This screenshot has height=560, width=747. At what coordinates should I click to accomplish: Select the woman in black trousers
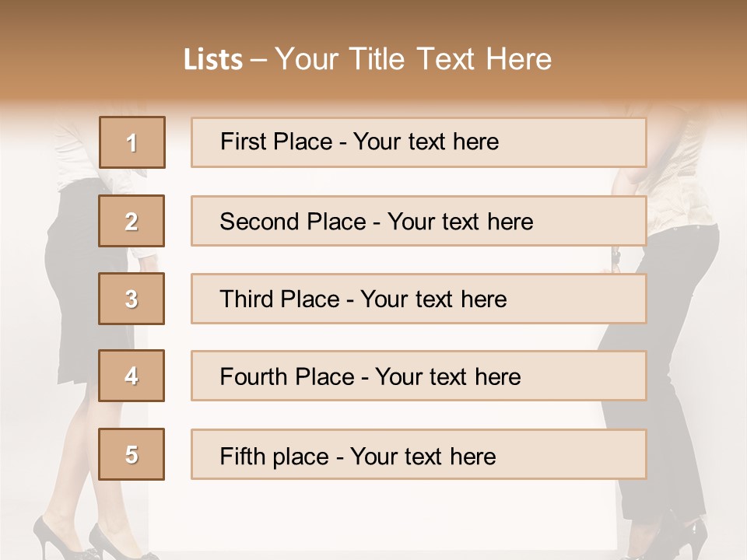667,334
